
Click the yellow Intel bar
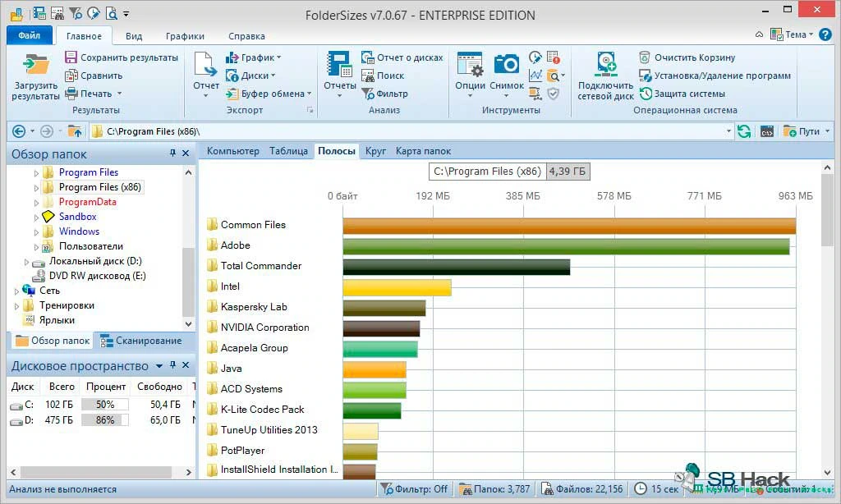point(397,287)
